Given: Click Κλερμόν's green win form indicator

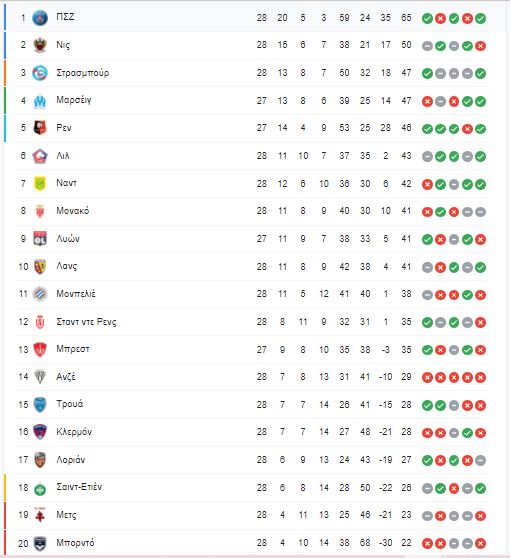Looking at the screenshot, I should [x=467, y=433].
